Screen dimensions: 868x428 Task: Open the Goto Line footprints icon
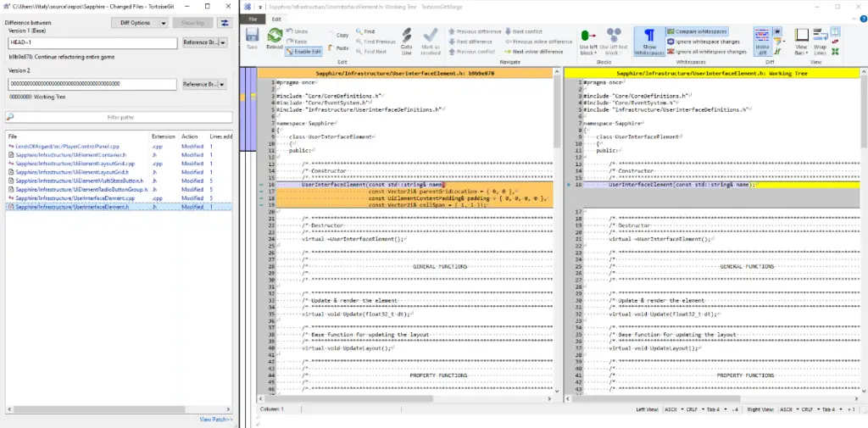click(x=406, y=41)
